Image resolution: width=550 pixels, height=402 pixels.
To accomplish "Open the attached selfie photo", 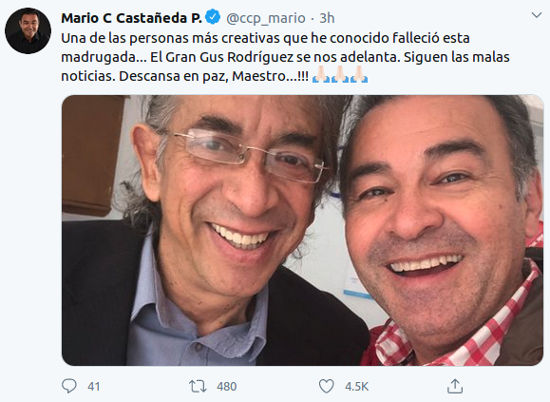I will coord(303,230).
